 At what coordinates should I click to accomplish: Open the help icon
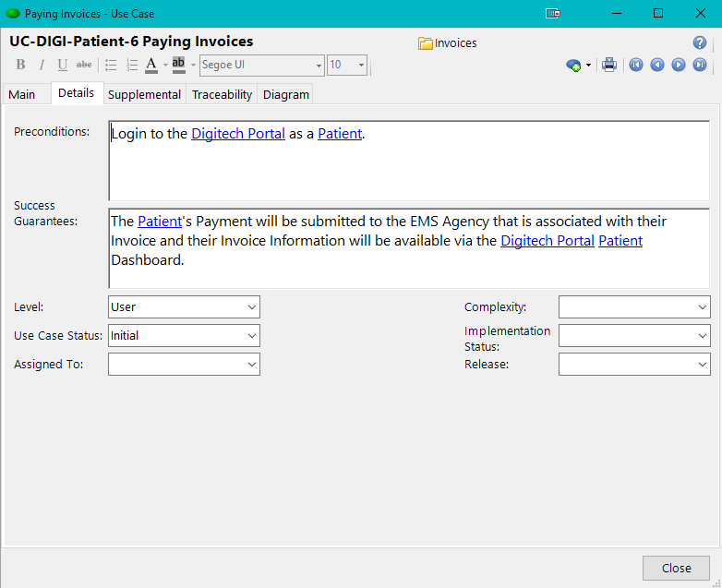click(x=700, y=42)
